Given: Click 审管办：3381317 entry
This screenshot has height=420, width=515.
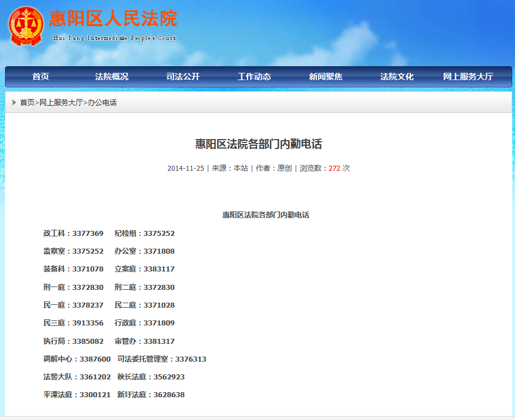Looking at the screenshot, I should (145, 341).
